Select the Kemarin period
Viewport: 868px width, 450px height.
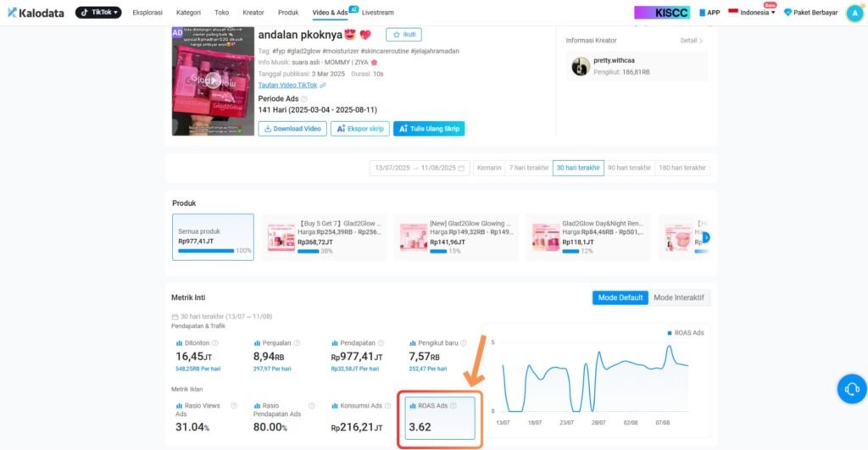(x=489, y=168)
